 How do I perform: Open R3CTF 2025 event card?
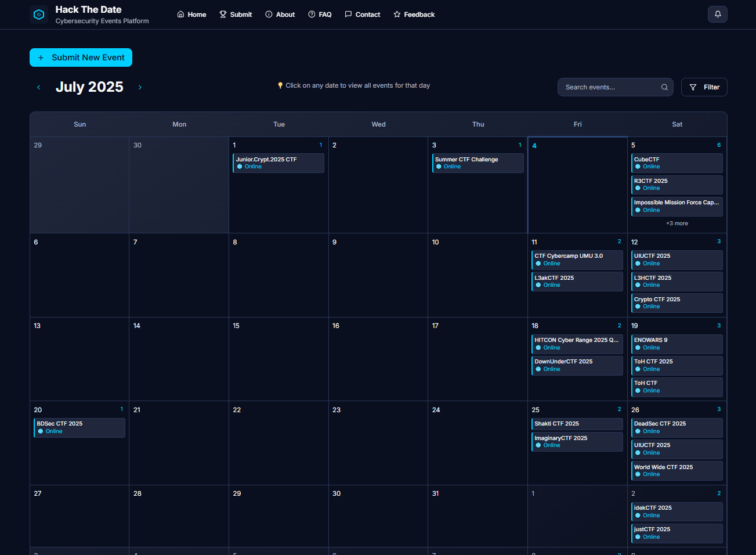[x=677, y=185]
